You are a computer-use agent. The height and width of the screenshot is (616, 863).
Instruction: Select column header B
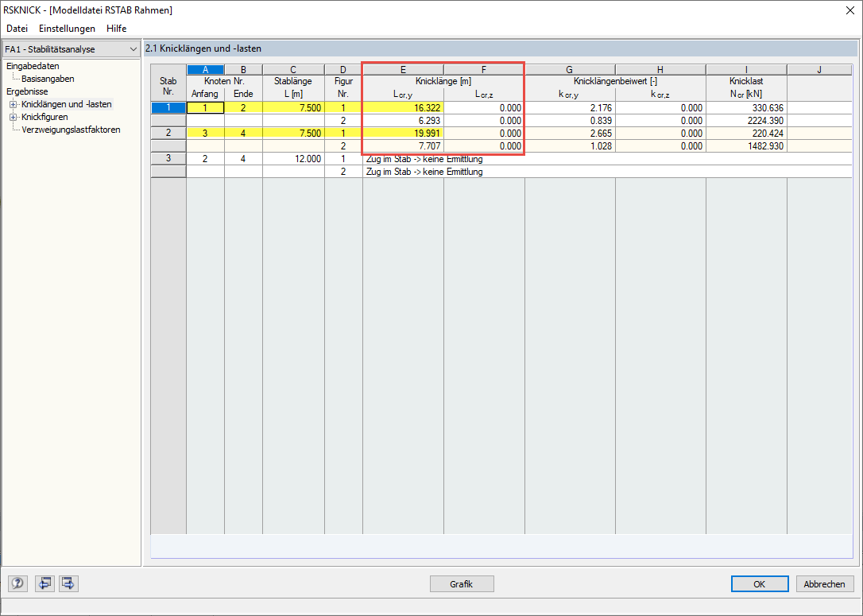click(x=243, y=69)
